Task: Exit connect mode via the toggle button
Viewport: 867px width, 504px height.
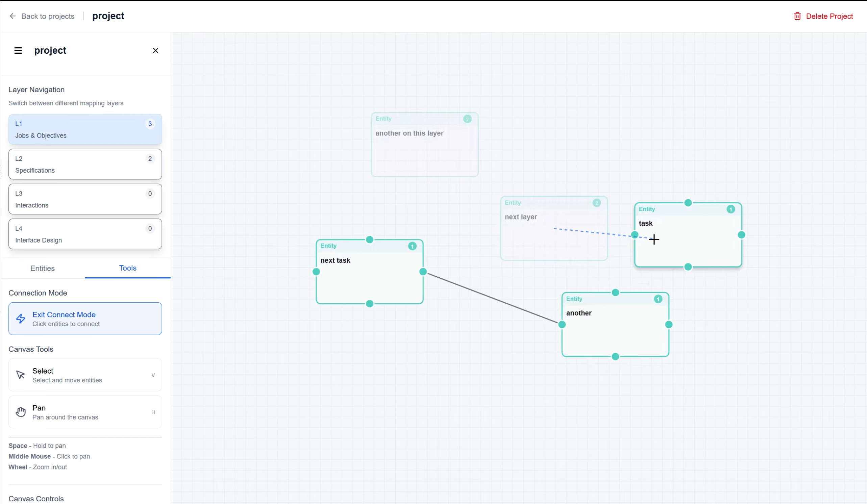Action: pyautogui.click(x=85, y=319)
